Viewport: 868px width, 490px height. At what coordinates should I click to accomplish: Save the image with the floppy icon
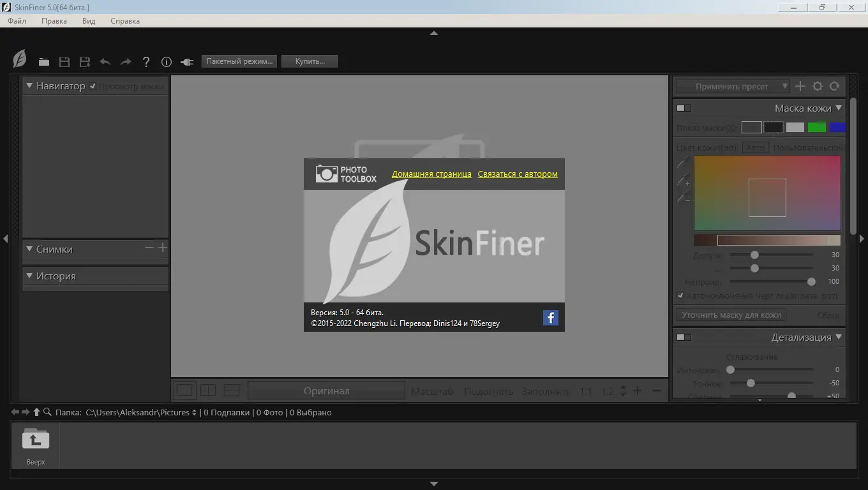[64, 62]
